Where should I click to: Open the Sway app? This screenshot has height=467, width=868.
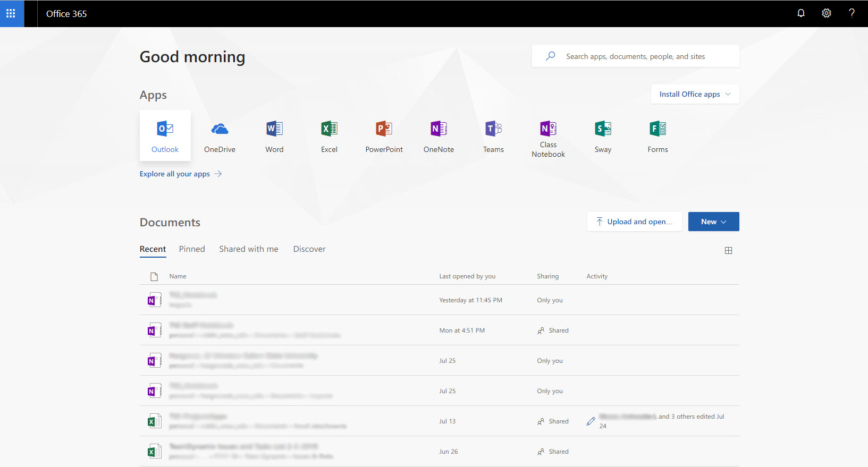click(603, 135)
